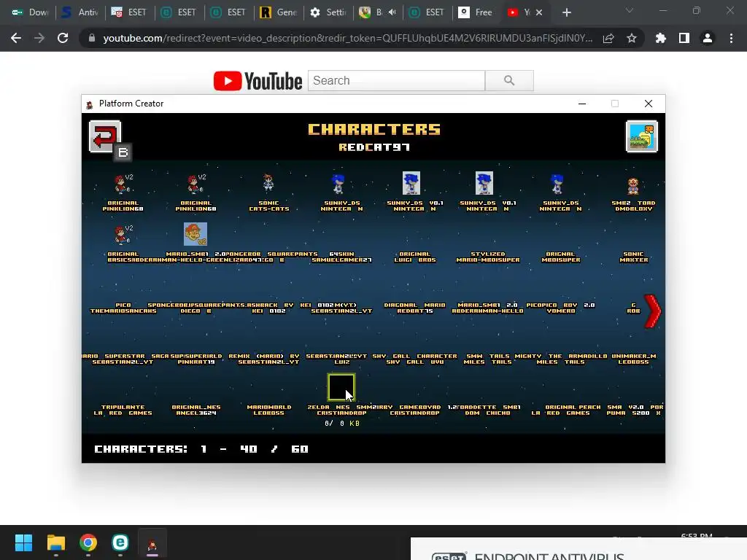The width and height of the screenshot is (747, 560).
Task: Open Platform Creator from the taskbar
Action: pos(152,543)
